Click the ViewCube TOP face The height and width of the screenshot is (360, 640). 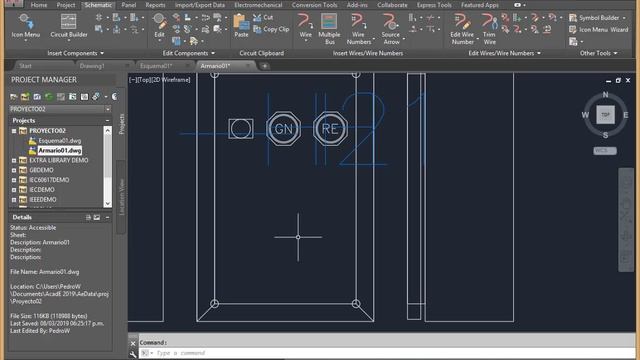605,115
